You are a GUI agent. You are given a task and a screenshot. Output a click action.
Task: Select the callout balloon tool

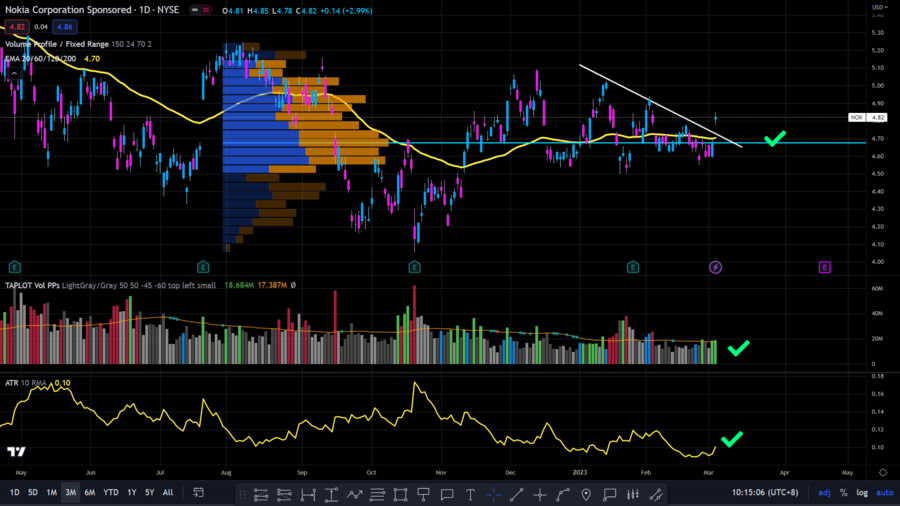pos(610,494)
